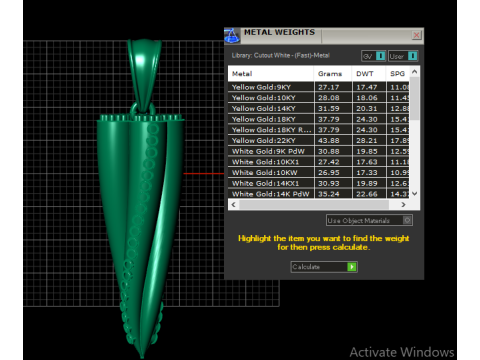Click the scroll up arrow of metal list
Screen dimensions: 480x360
click(415, 71)
